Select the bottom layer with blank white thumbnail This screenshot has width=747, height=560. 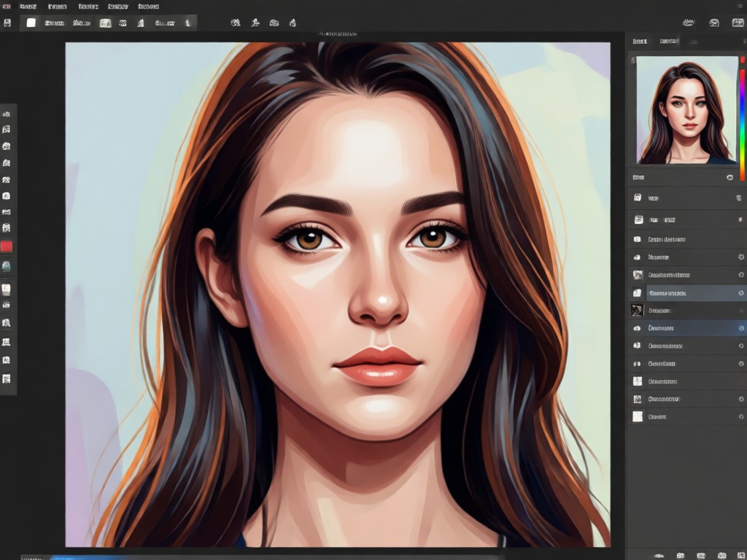(x=687, y=416)
